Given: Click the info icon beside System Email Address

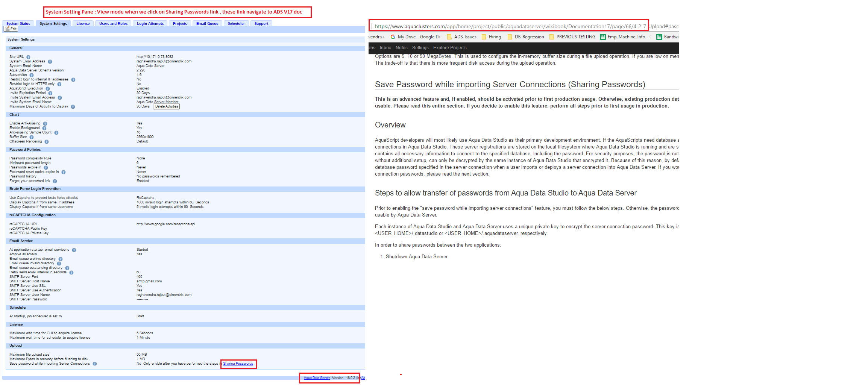Looking at the screenshot, I should coord(50,62).
